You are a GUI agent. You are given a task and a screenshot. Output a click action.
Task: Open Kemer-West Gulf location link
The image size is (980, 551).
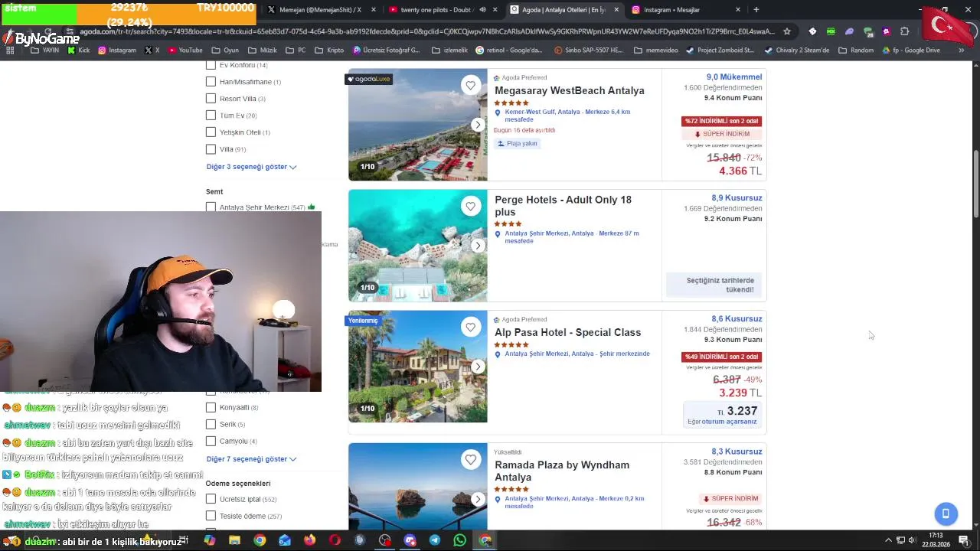567,116
